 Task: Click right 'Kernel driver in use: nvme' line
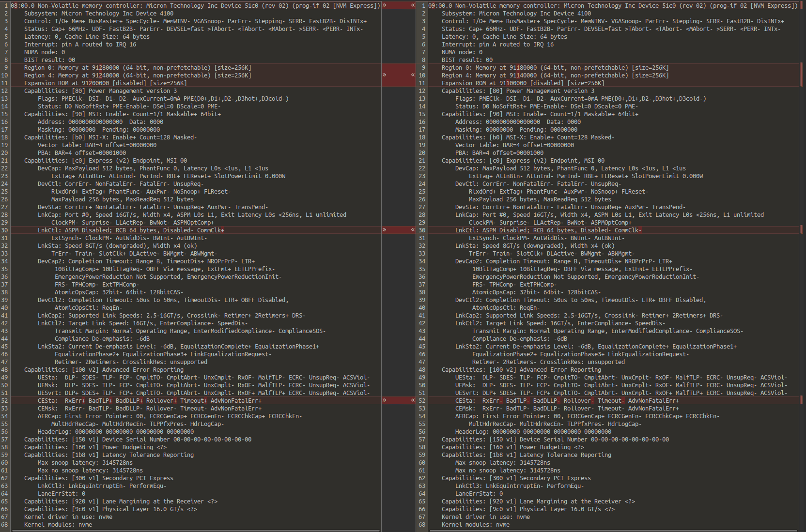tap(486, 517)
